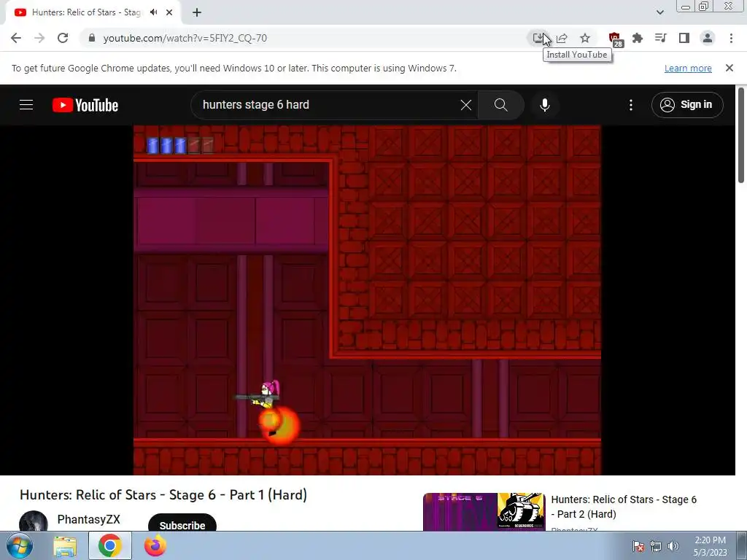Click the video title text
Image resolution: width=747 pixels, height=560 pixels.
click(163, 495)
